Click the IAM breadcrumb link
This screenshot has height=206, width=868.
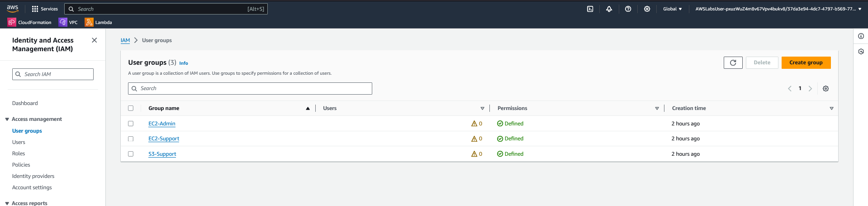125,40
